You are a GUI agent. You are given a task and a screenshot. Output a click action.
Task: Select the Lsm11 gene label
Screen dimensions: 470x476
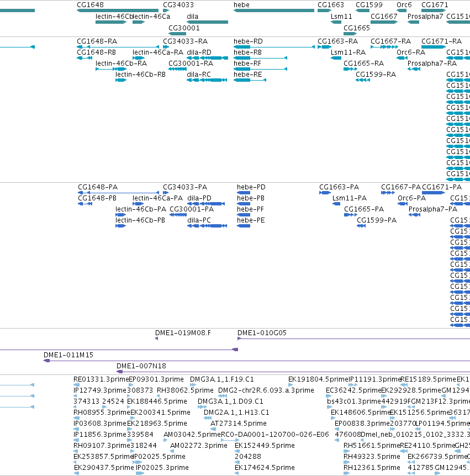tap(341, 17)
